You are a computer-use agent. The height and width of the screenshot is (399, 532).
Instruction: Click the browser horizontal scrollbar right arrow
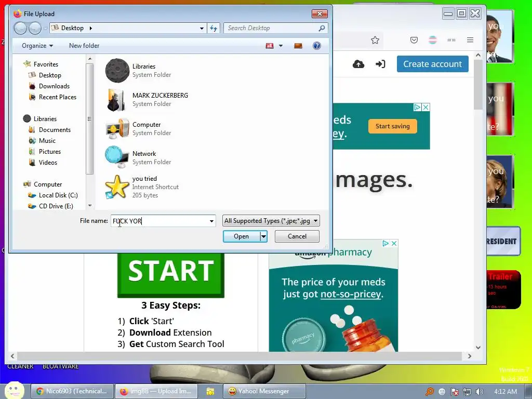point(470,356)
